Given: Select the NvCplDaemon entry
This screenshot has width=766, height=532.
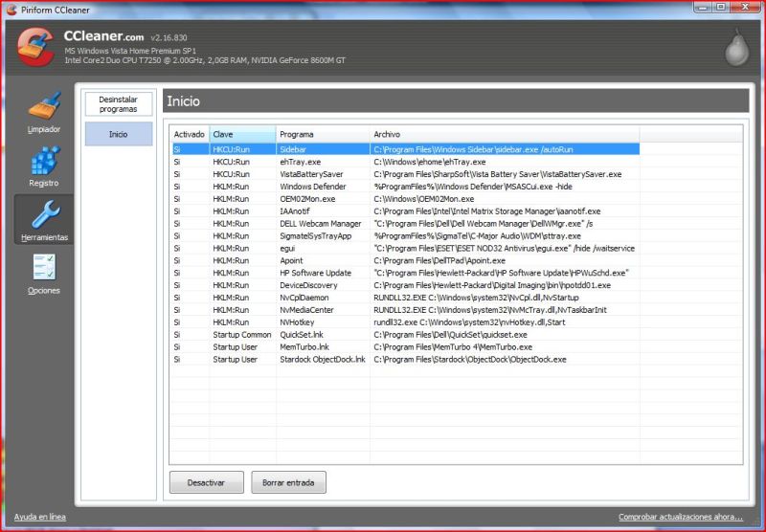Looking at the screenshot, I should click(x=405, y=298).
